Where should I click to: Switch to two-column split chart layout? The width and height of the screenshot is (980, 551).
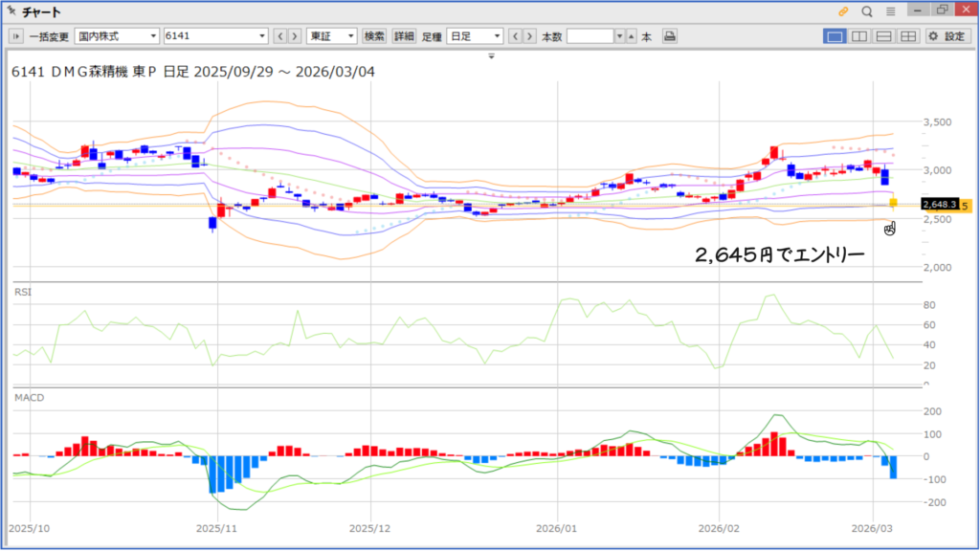click(859, 36)
